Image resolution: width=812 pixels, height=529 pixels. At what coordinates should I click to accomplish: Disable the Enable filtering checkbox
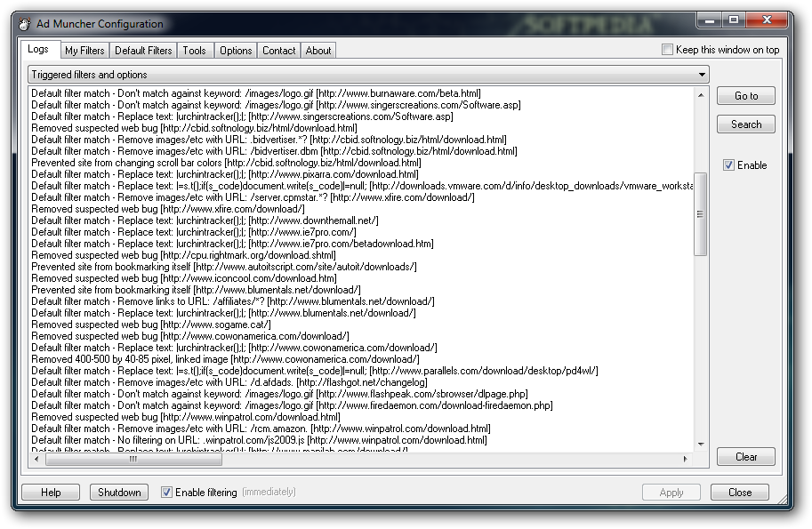click(166, 492)
